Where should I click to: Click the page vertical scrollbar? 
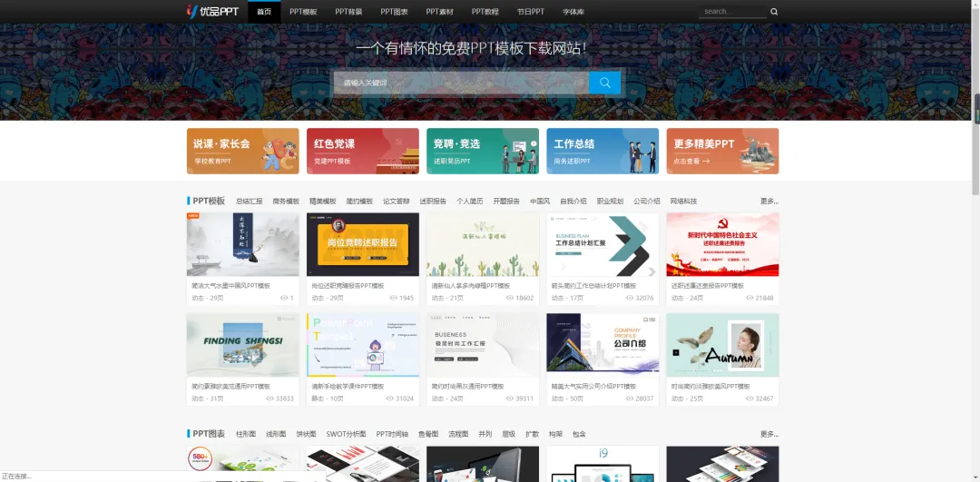(x=975, y=109)
